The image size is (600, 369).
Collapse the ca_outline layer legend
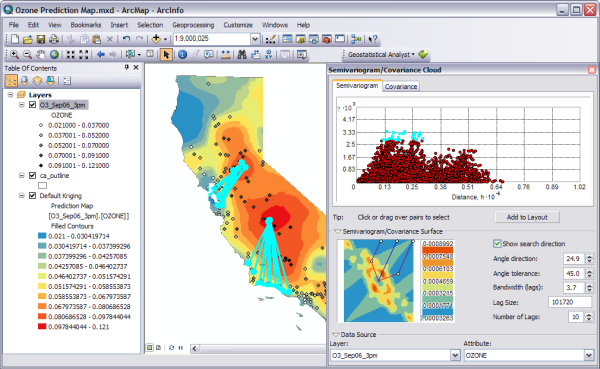coord(22,176)
